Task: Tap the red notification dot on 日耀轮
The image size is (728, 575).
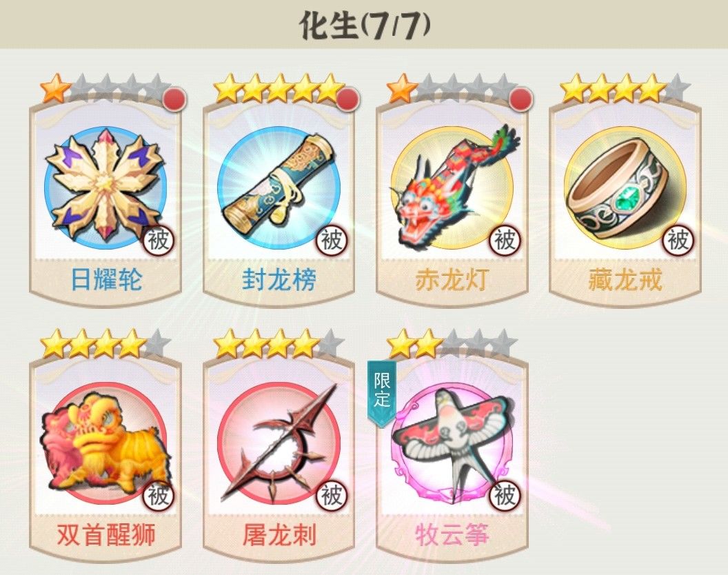Action: point(175,99)
